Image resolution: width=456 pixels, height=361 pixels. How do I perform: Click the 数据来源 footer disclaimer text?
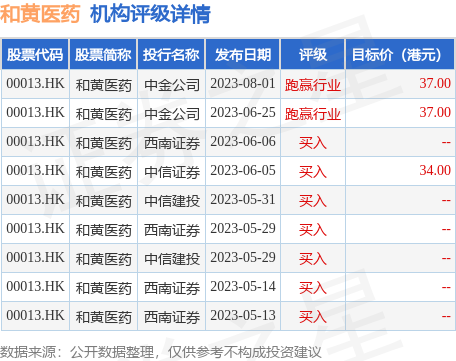[161, 352]
